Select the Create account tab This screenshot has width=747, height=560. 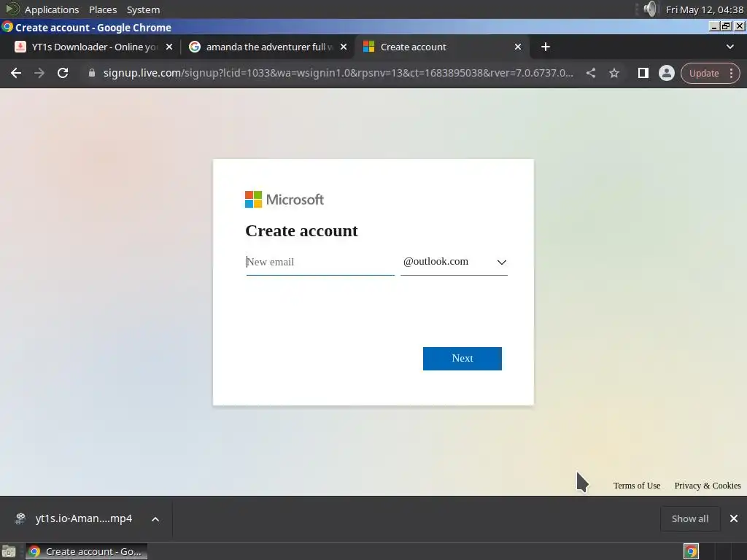tap(441, 47)
